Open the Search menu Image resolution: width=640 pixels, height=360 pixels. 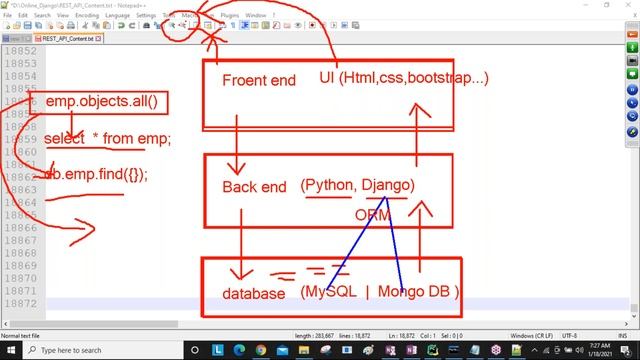click(x=42, y=15)
